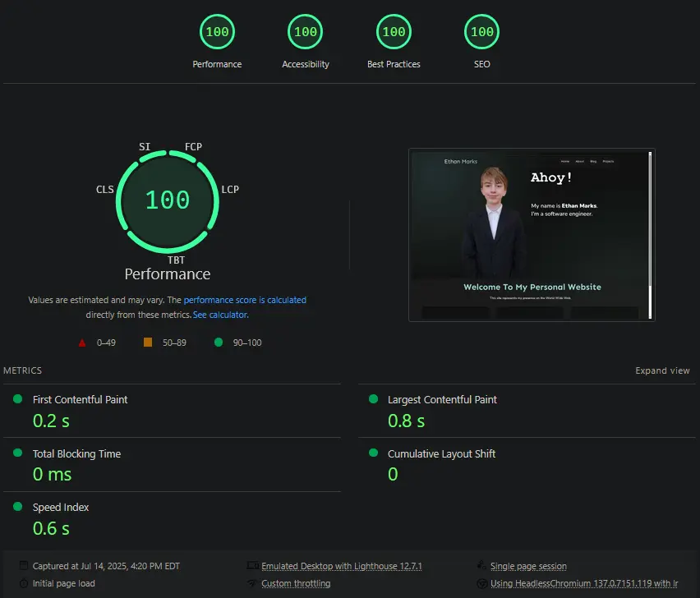Screen dimensions: 700x598
Task: Click the SI label on the gauge
Action: click(145, 147)
